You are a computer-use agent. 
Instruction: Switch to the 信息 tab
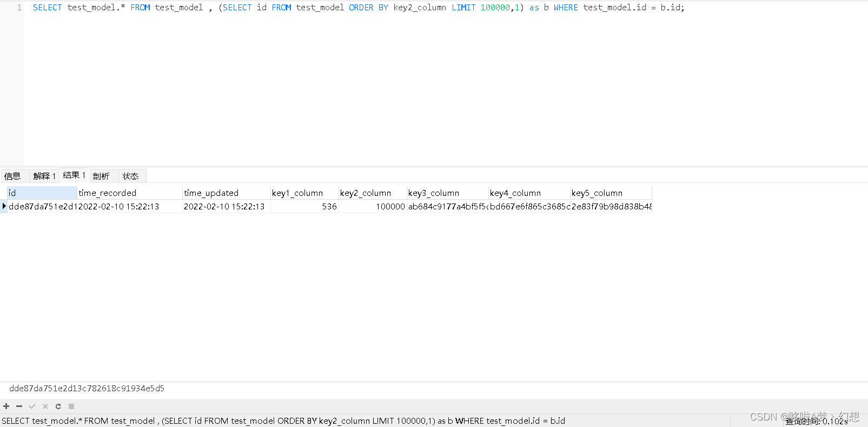[x=12, y=176]
